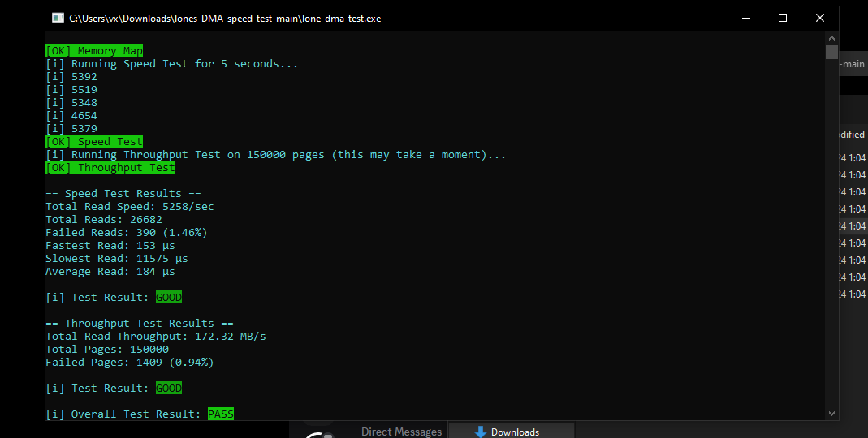
Task: Click 'Total Reads: 26682' line
Action: (103, 220)
